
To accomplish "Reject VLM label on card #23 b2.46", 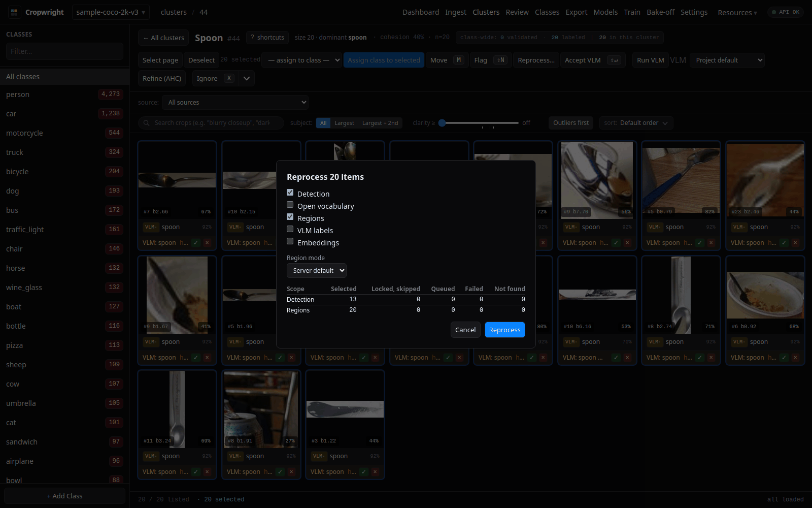I will [x=795, y=243].
